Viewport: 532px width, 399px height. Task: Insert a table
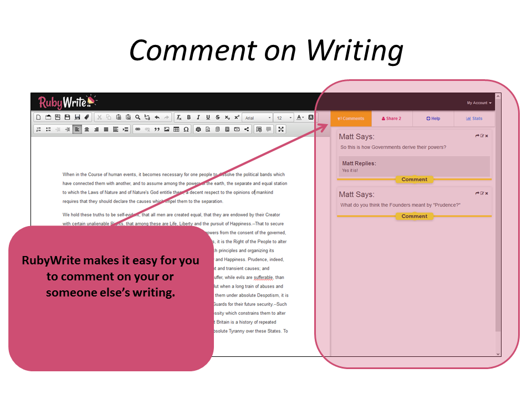pyautogui.click(x=176, y=129)
